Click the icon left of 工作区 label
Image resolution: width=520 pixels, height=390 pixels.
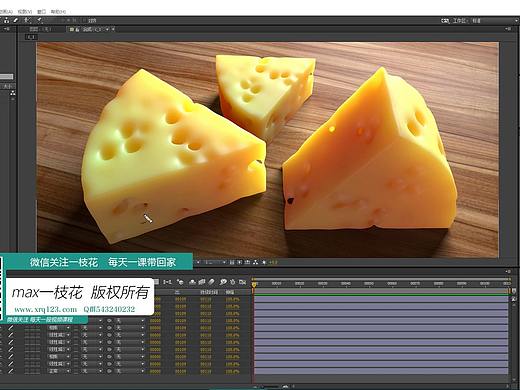(x=445, y=21)
